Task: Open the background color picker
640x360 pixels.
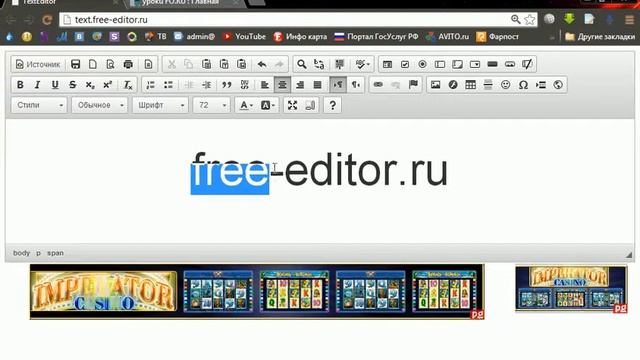Action: point(267,105)
